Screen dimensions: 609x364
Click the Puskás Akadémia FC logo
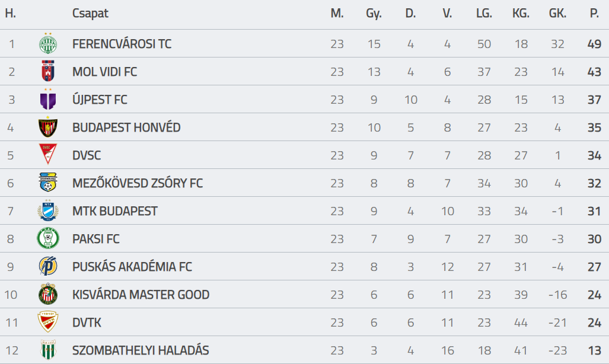pyautogui.click(x=48, y=266)
